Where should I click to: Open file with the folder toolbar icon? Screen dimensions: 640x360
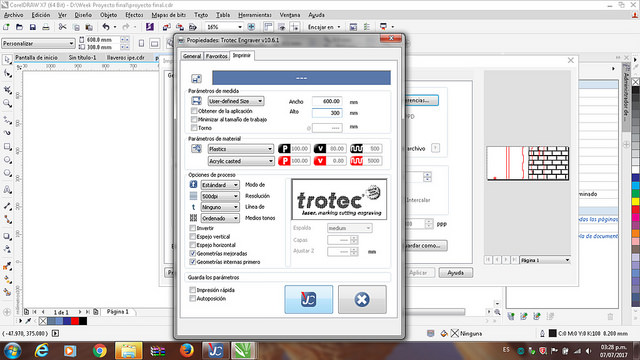click(x=19, y=27)
